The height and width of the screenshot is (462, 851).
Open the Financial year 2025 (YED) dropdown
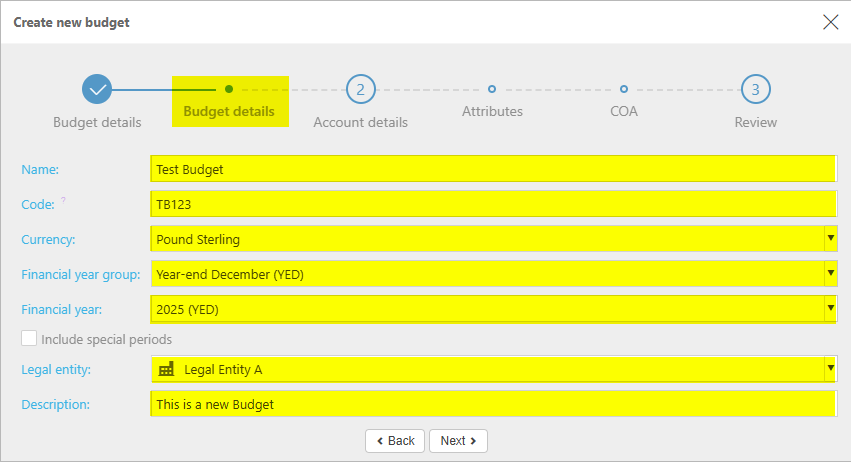830,309
